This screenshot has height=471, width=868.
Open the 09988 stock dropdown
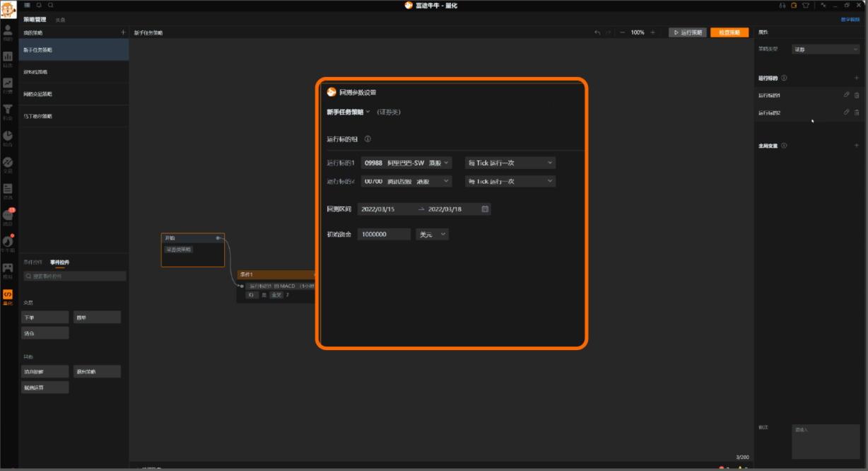406,163
